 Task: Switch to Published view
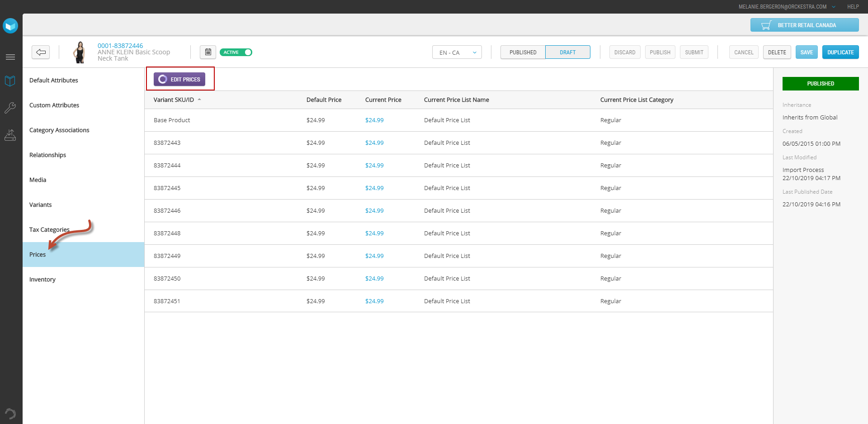click(x=523, y=52)
